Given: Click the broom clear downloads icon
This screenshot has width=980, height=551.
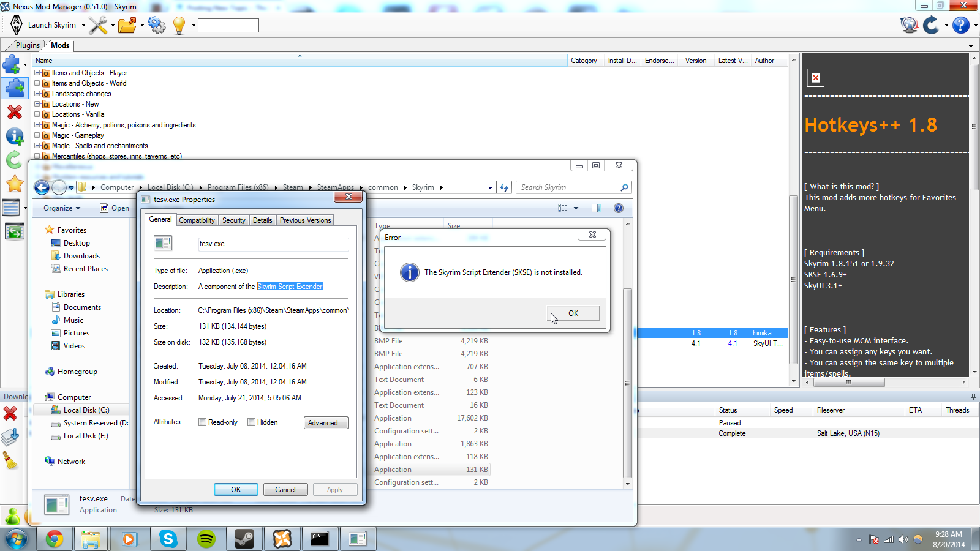Looking at the screenshot, I should pyautogui.click(x=10, y=460).
